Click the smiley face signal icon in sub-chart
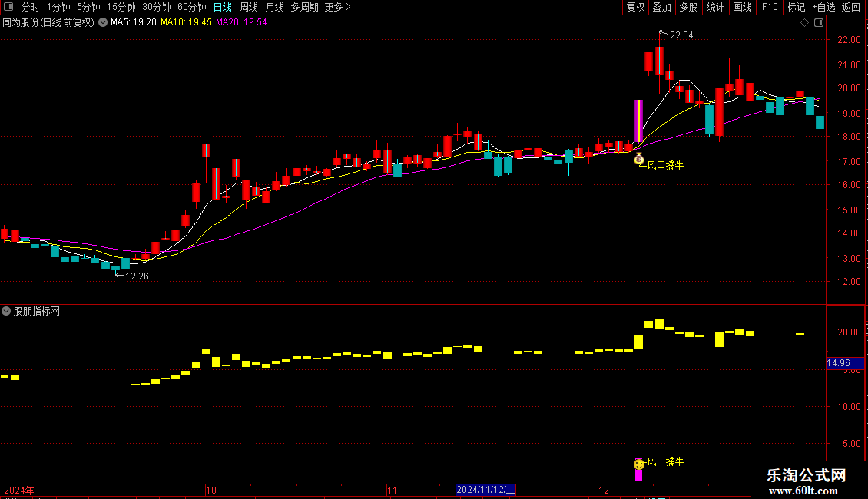Screen dimensions: 868x499 point(639,464)
